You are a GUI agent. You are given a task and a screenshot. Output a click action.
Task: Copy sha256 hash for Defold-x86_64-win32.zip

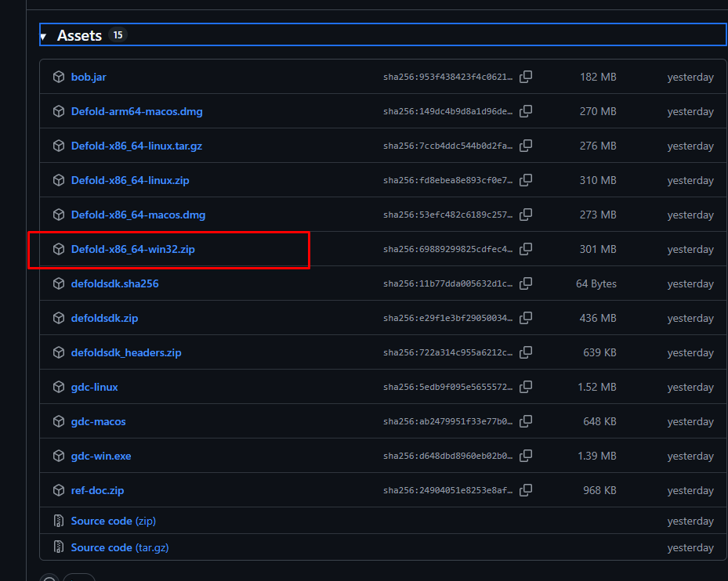pos(526,249)
